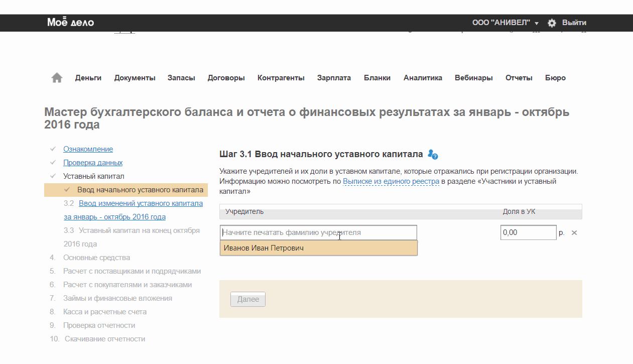Click the Далее button

(x=248, y=299)
